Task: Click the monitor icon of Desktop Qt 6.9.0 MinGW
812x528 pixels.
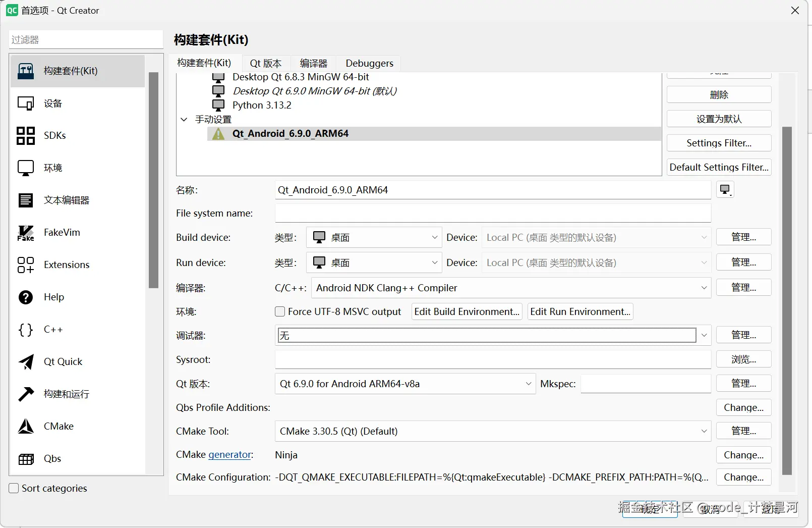Action: click(x=218, y=91)
